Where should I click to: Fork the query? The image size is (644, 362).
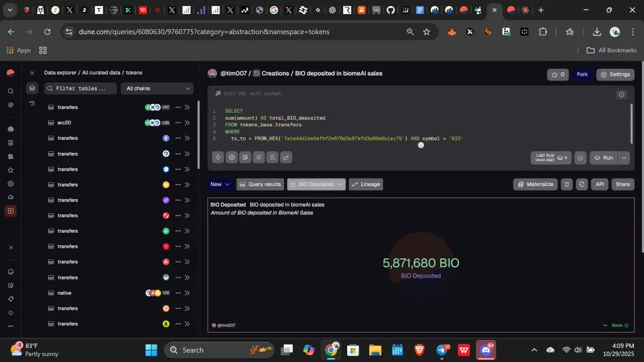pyautogui.click(x=582, y=75)
